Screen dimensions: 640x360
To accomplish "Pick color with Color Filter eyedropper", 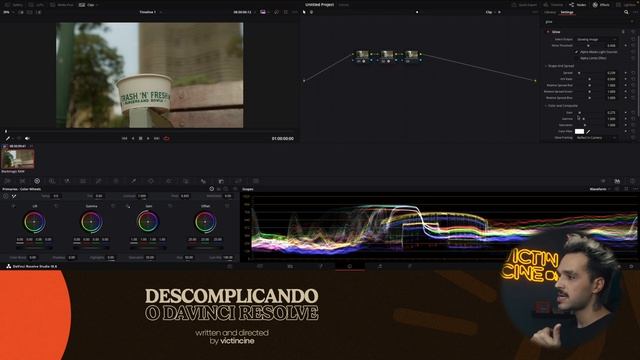I will coord(588,131).
